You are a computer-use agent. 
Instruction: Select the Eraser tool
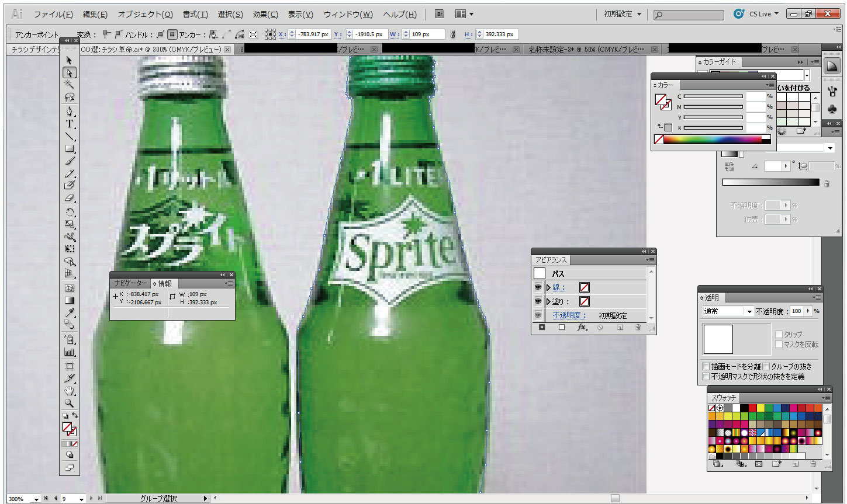point(70,198)
